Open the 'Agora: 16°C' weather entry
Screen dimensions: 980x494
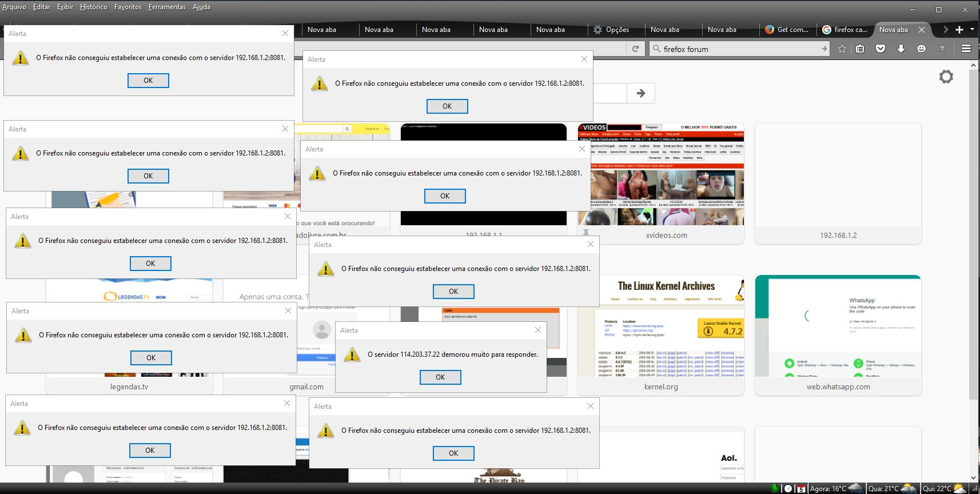point(836,488)
